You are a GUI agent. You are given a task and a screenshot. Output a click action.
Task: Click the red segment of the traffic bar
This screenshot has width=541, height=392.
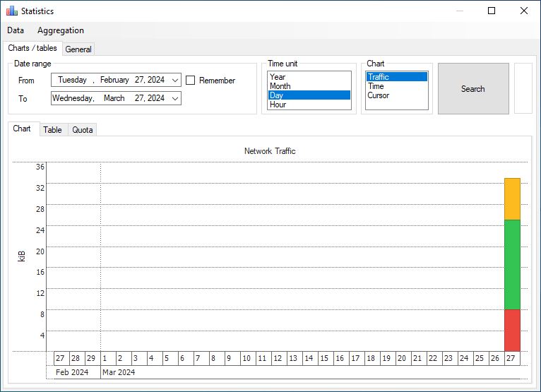[512, 331]
